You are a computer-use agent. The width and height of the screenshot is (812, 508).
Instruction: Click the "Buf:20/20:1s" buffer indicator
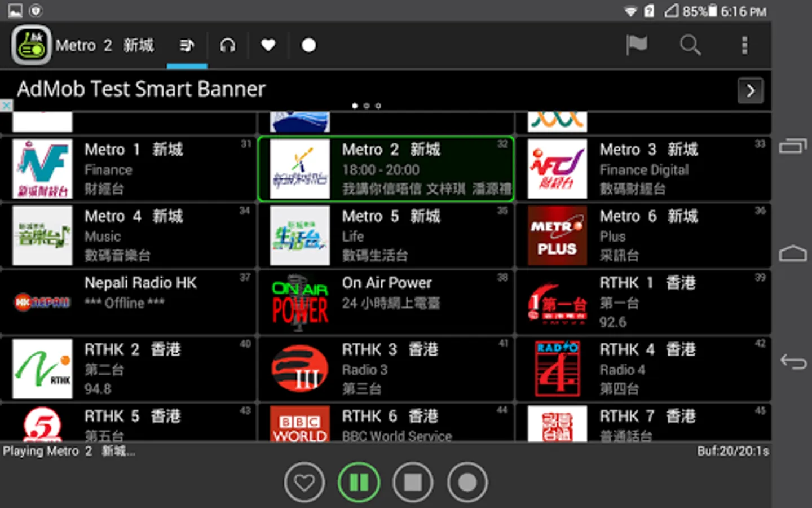click(733, 451)
